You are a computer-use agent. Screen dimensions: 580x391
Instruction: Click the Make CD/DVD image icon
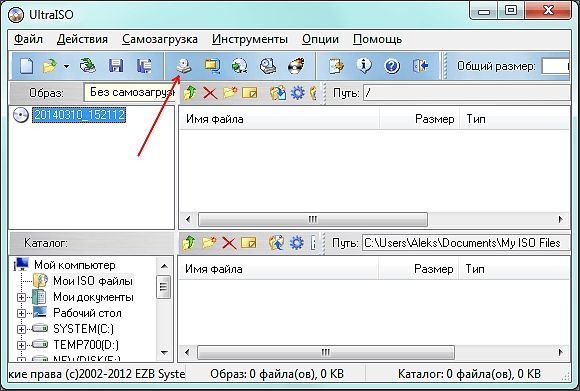click(184, 66)
